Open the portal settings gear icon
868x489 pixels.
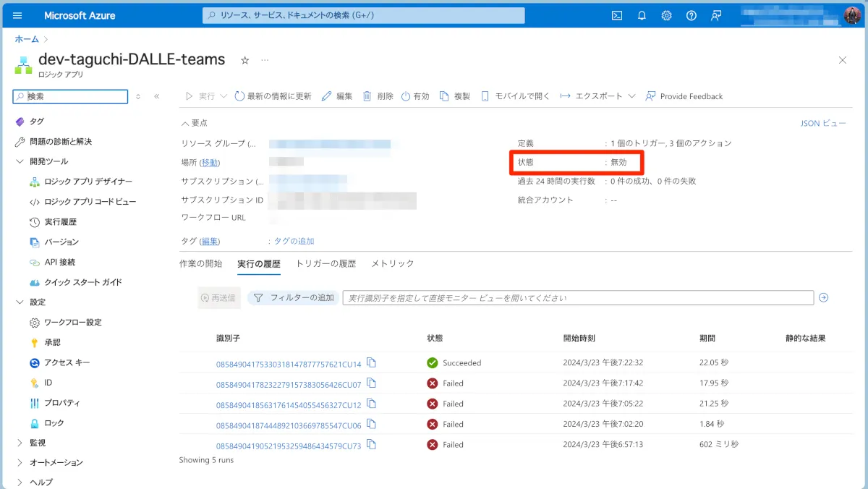coord(666,15)
